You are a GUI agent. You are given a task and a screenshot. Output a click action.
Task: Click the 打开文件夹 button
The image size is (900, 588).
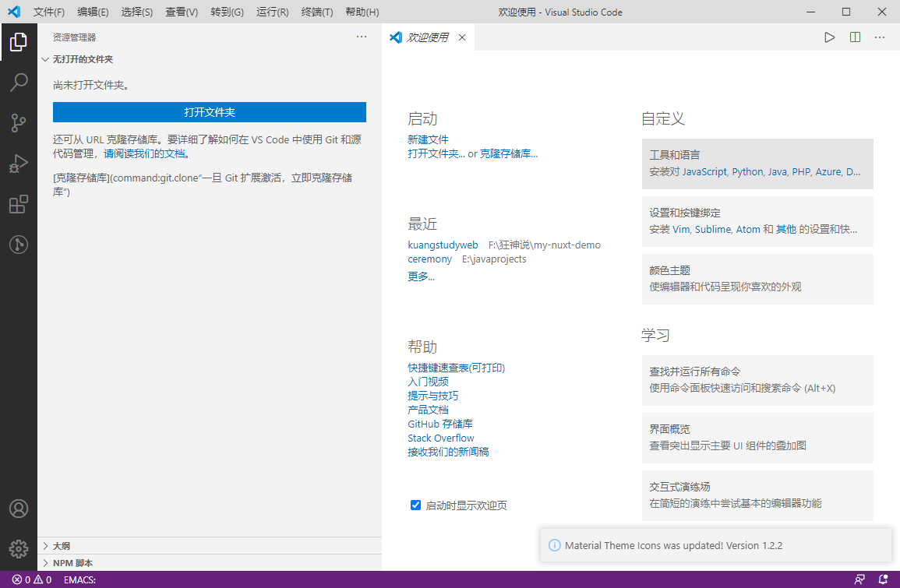click(210, 112)
